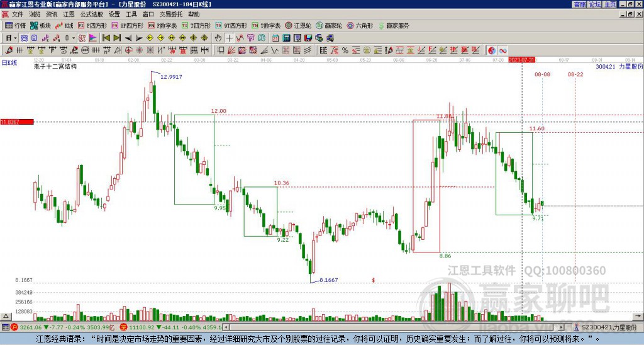Screen dimensions: 644x345
Task: Click the yin-yang icon
Action: click(492, 50)
